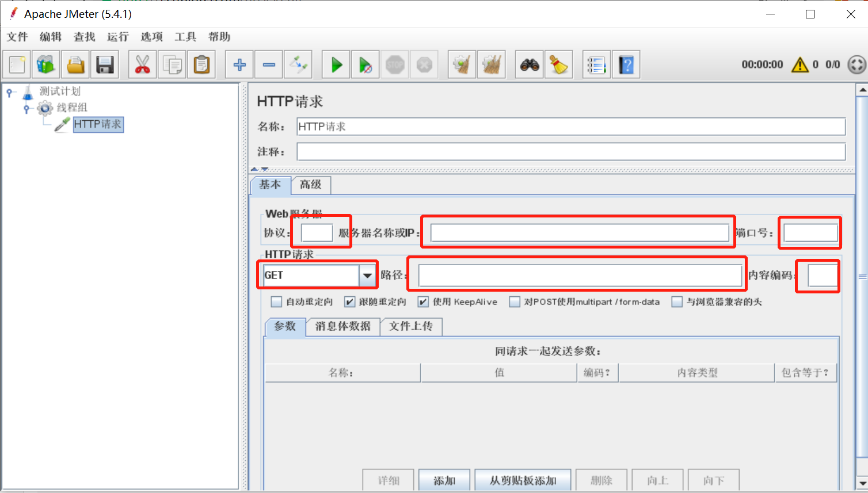
Task: Click the blue plus Expand All icon
Action: 239,64
